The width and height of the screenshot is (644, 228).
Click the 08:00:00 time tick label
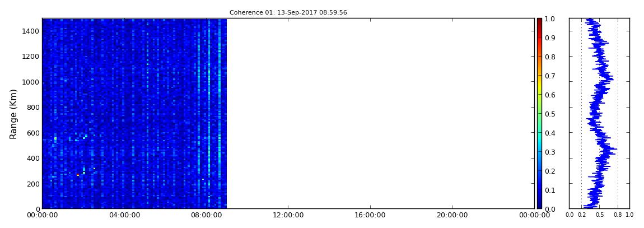pyautogui.click(x=206, y=215)
